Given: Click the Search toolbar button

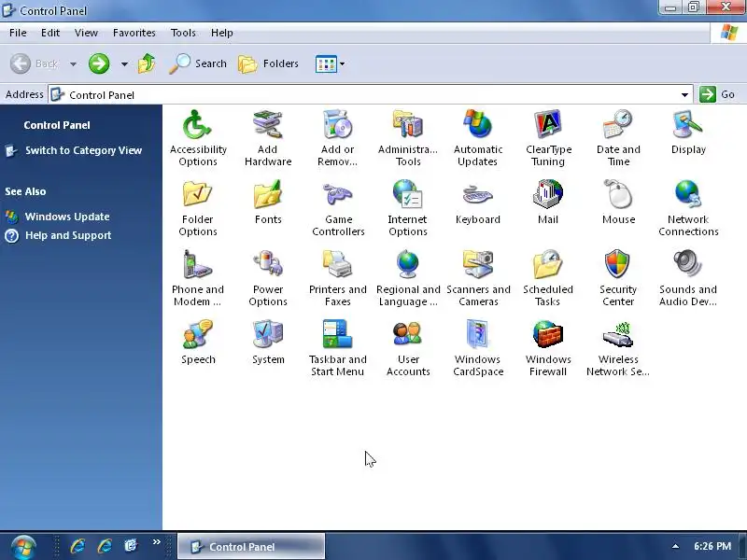Looking at the screenshot, I should (x=198, y=63).
